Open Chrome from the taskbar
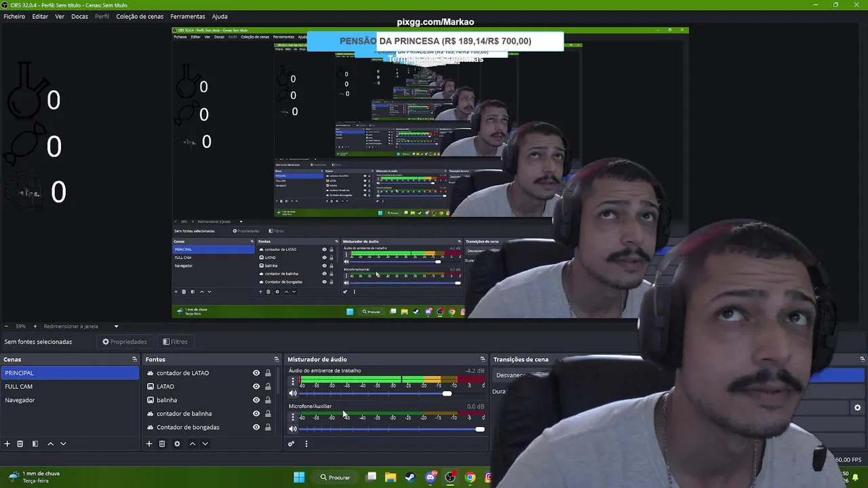Image resolution: width=868 pixels, height=488 pixels. click(470, 477)
